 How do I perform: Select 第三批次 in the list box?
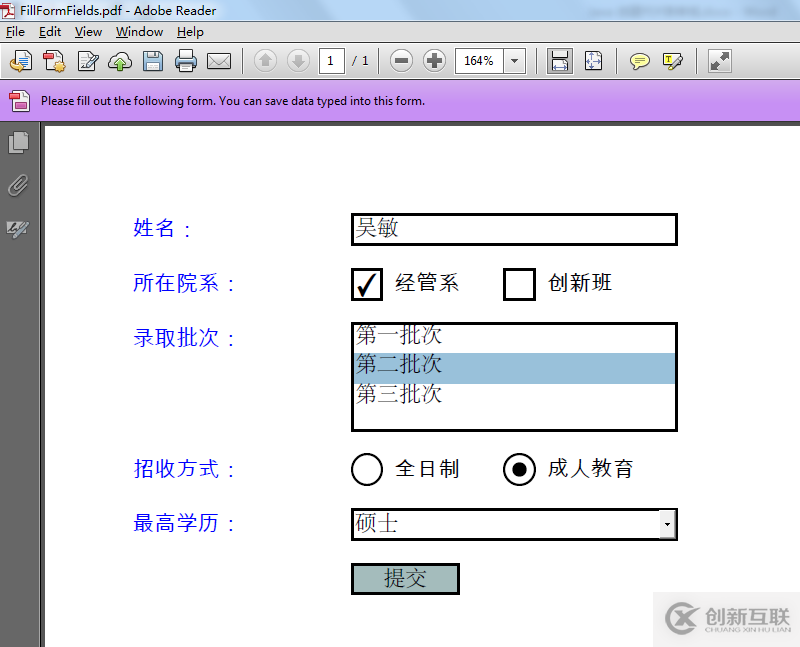point(514,395)
